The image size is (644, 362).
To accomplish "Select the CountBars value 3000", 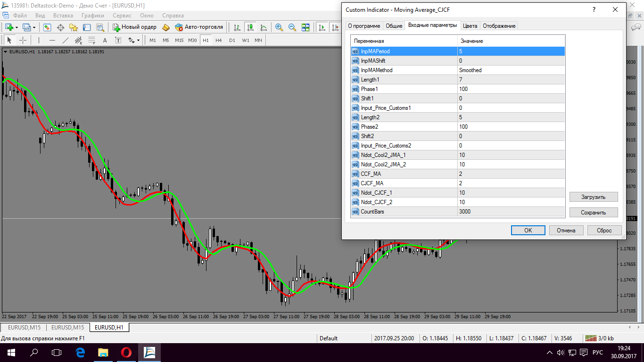I will tap(511, 212).
